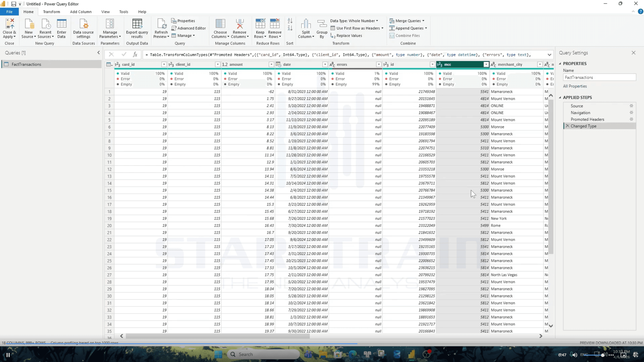
Task: Open Choose Columns
Action: (x=220, y=29)
